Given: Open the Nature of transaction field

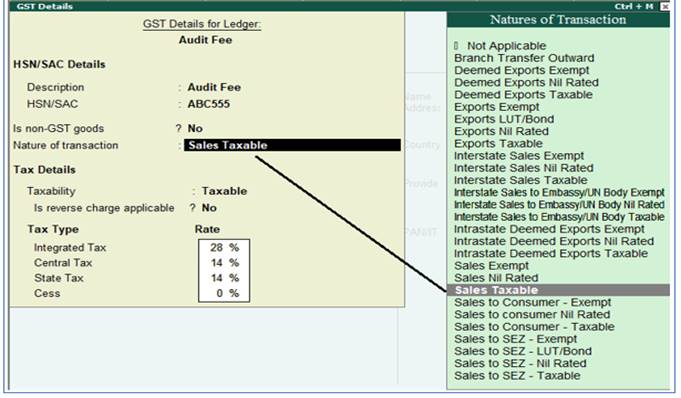Looking at the screenshot, I should pos(292,145).
